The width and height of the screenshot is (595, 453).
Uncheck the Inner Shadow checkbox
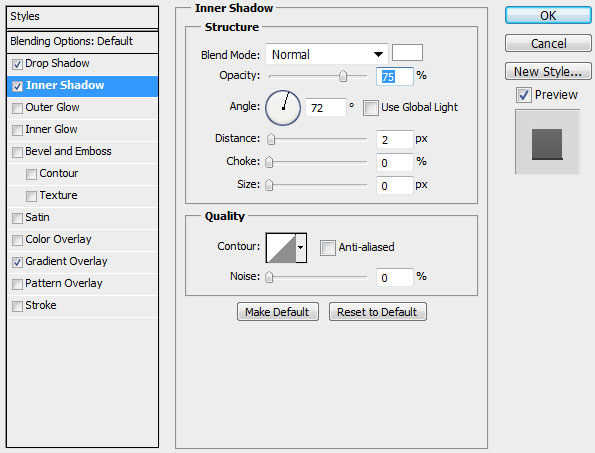tap(17, 86)
